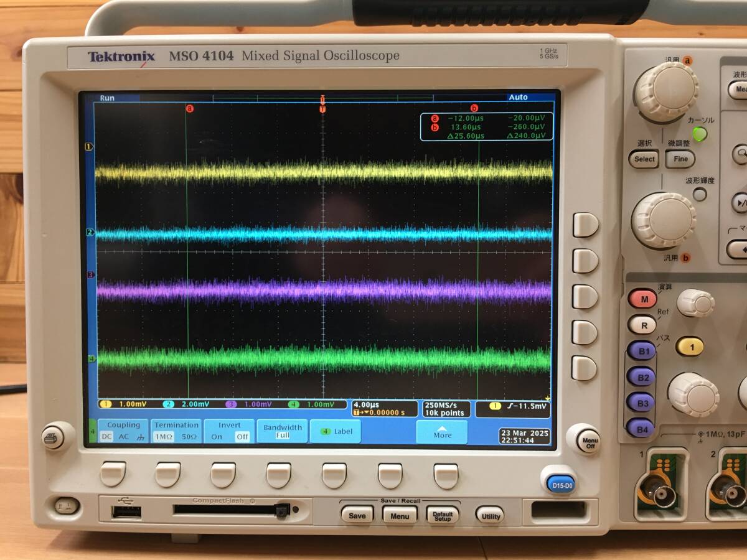Select DC in Coupling menu
747x560 pixels.
coord(106,437)
